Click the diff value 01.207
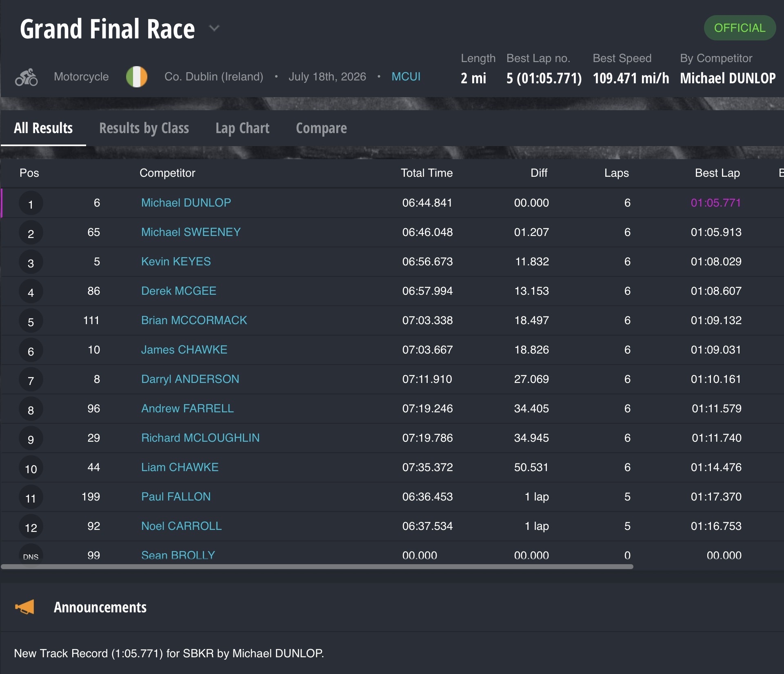 point(531,232)
